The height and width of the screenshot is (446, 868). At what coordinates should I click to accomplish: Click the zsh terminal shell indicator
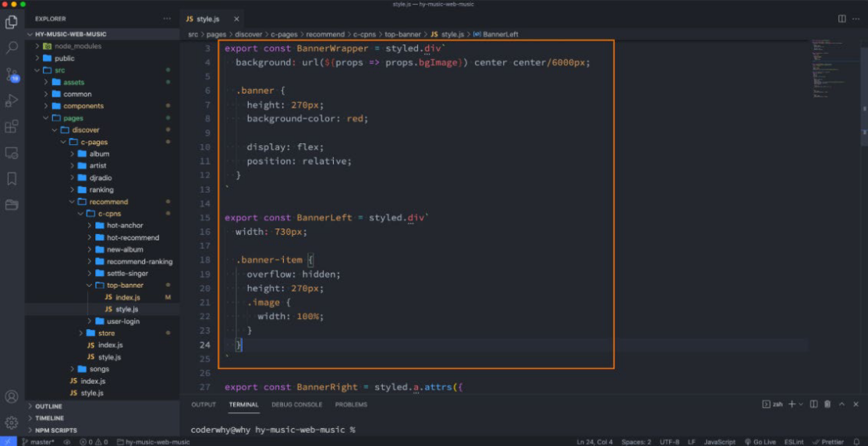[773, 405]
